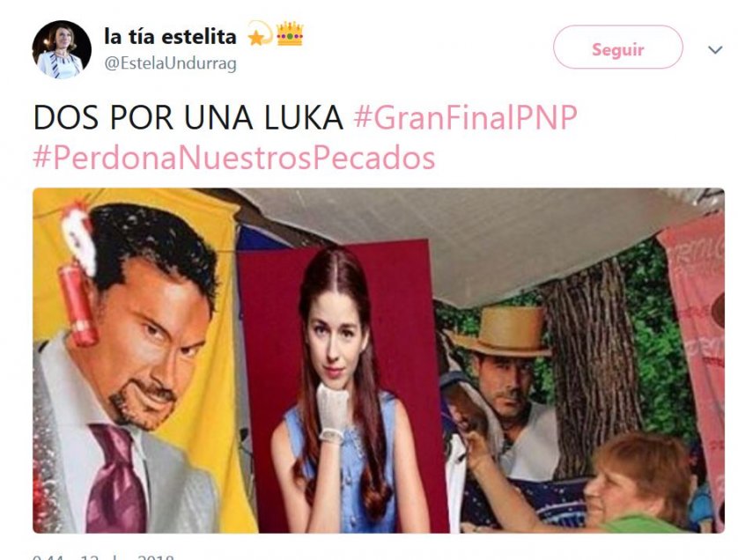Open the #PerdonaNuestrosPecados hashtag

coord(234,158)
